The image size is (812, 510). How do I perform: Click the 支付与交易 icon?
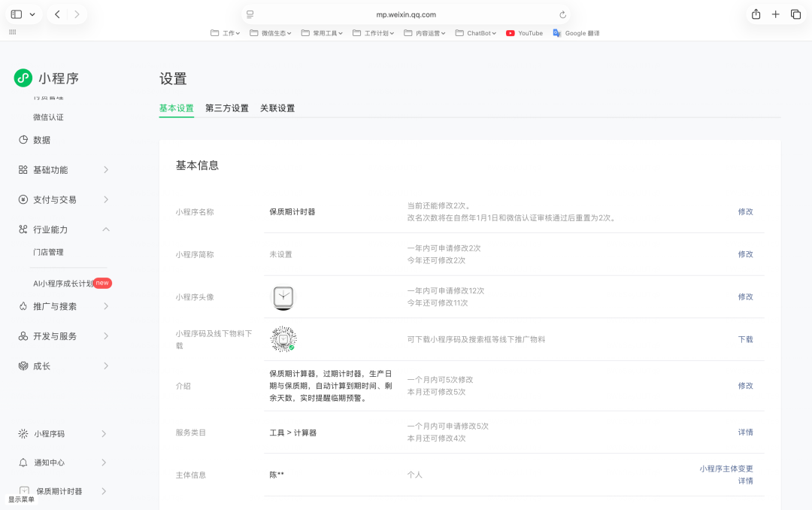[22, 199]
